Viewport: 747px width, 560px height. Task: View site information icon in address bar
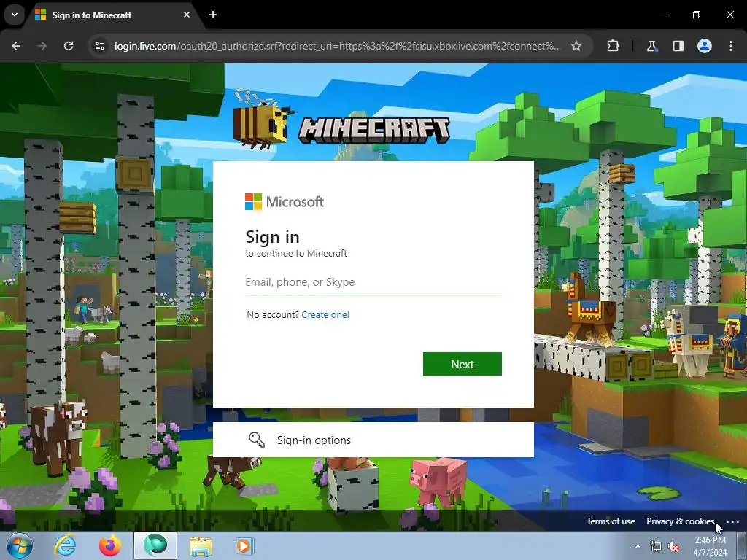100,46
